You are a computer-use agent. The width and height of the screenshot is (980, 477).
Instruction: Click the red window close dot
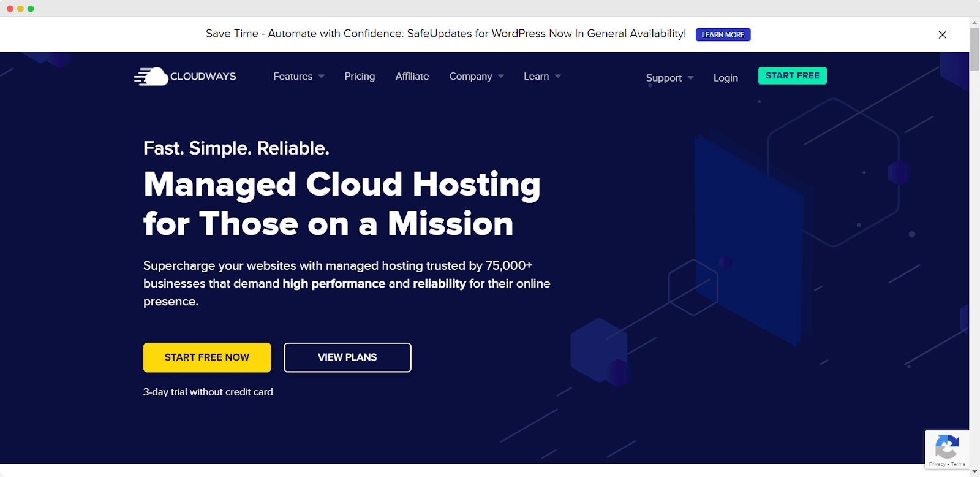(x=10, y=9)
